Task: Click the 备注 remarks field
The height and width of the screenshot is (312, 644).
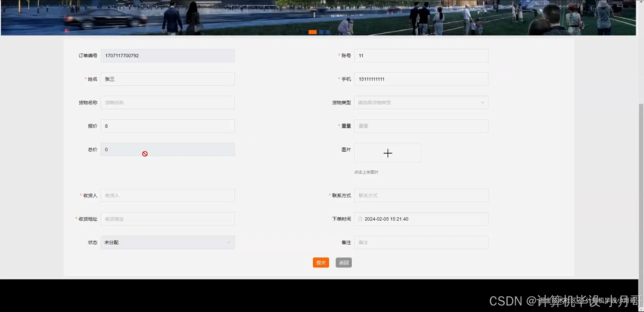Action: (x=421, y=242)
